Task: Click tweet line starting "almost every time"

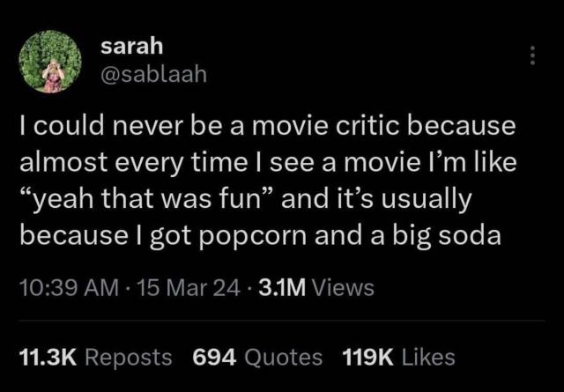Action: [x=268, y=163]
